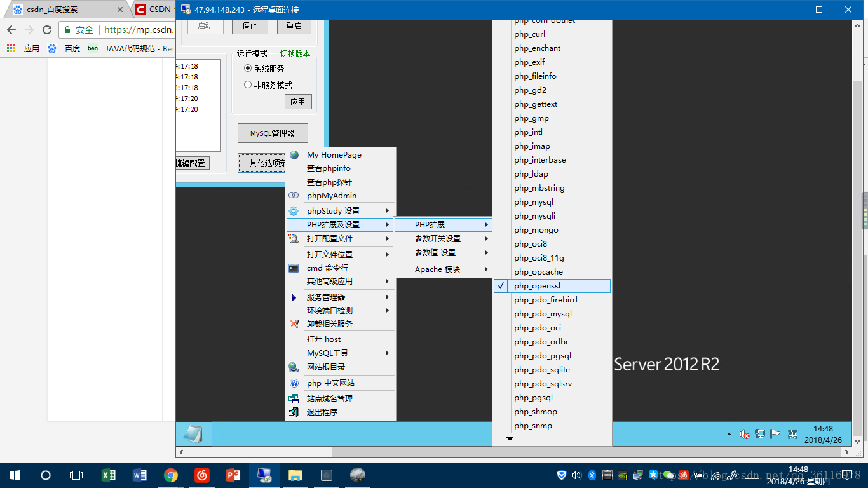The image size is (868, 488).
Task: Click the network icon in the remote system tray
Action: [760, 435]
